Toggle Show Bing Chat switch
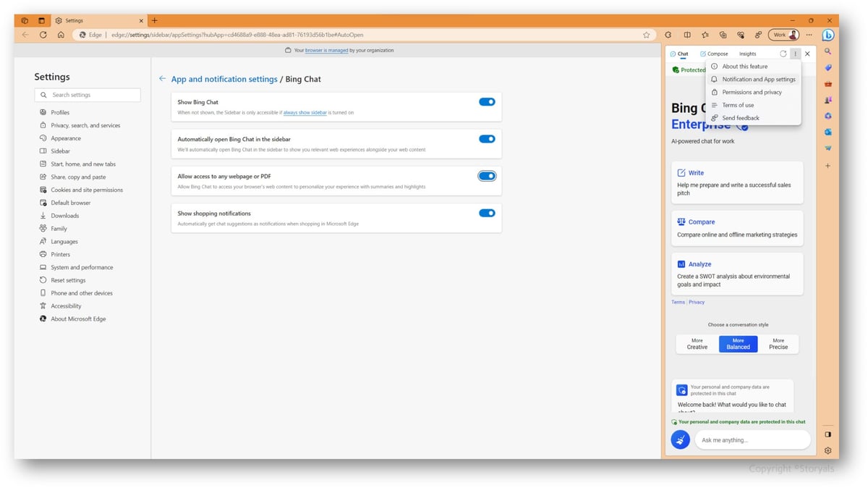Screen dimensions: 868x488 [x=487, y=102]
